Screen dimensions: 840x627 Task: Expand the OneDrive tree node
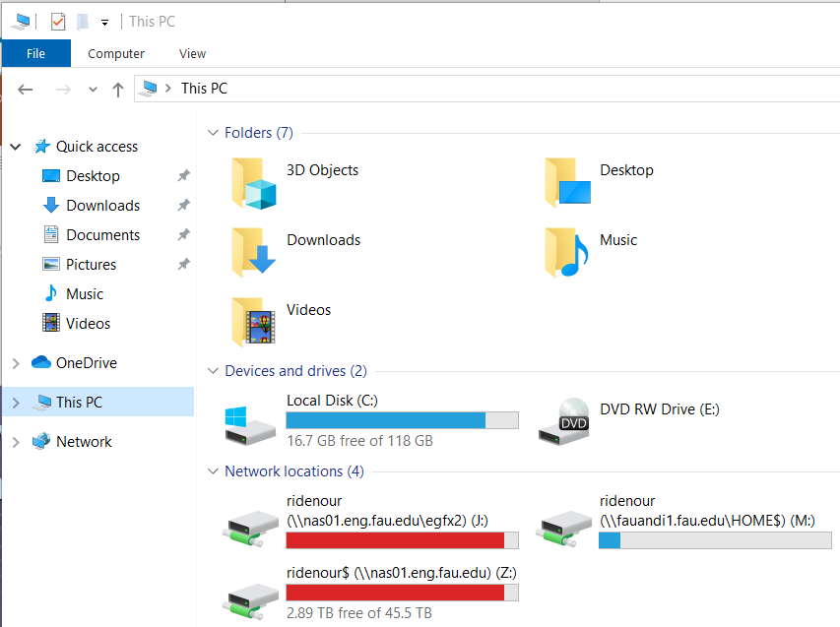point(15,363)
